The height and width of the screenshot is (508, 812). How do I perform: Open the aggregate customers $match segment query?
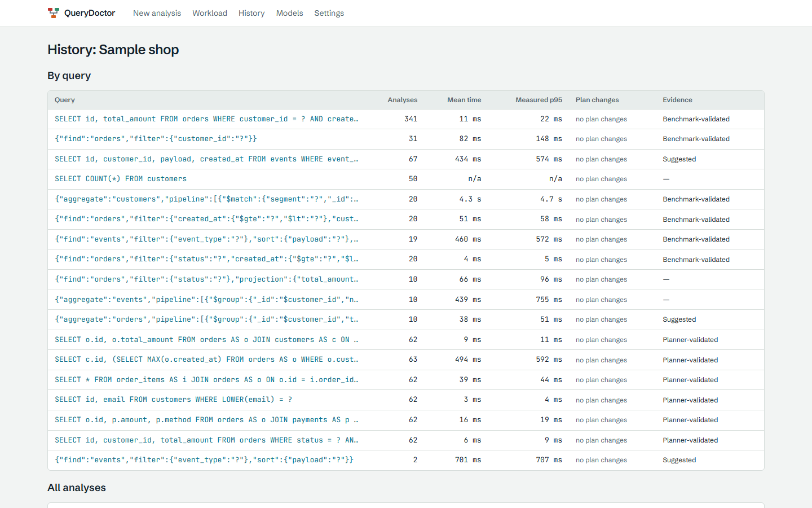[206, 199]
